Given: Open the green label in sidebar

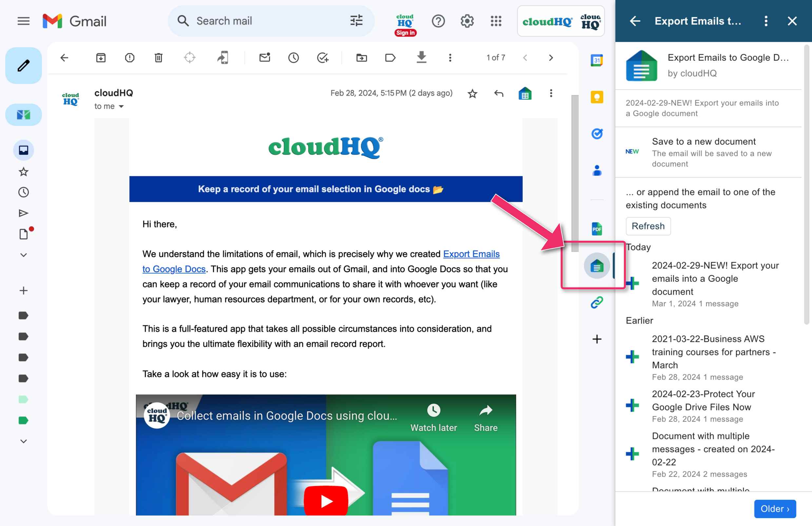Looking at the screenshot, I should pos(24,420).
